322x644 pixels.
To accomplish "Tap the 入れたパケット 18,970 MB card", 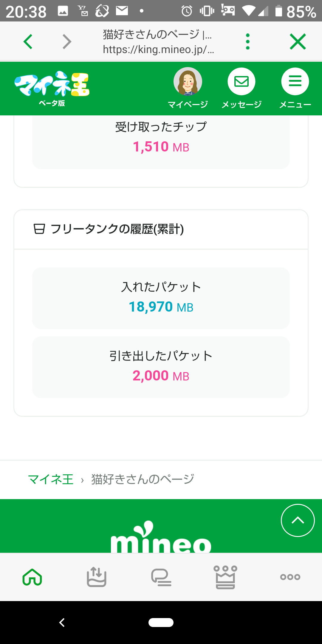I will (161, 298).
